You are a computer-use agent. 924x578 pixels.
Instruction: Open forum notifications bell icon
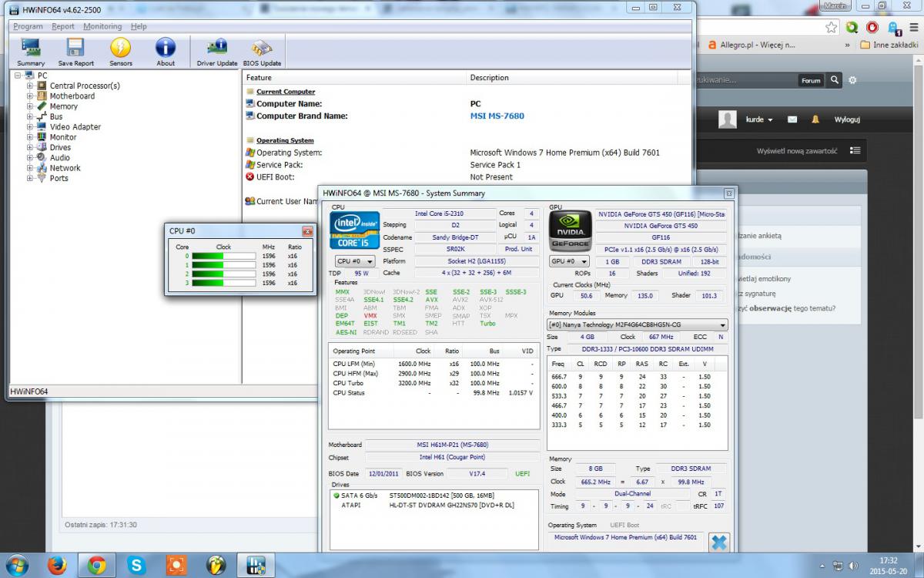pyautogui.click(x=815, y=119)
